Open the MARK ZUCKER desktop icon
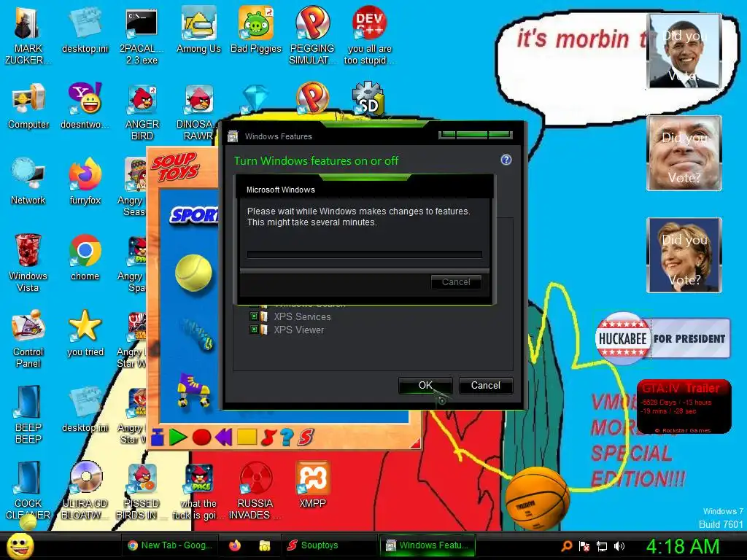Viewport: 747px width, 560px height. (28, 35)
